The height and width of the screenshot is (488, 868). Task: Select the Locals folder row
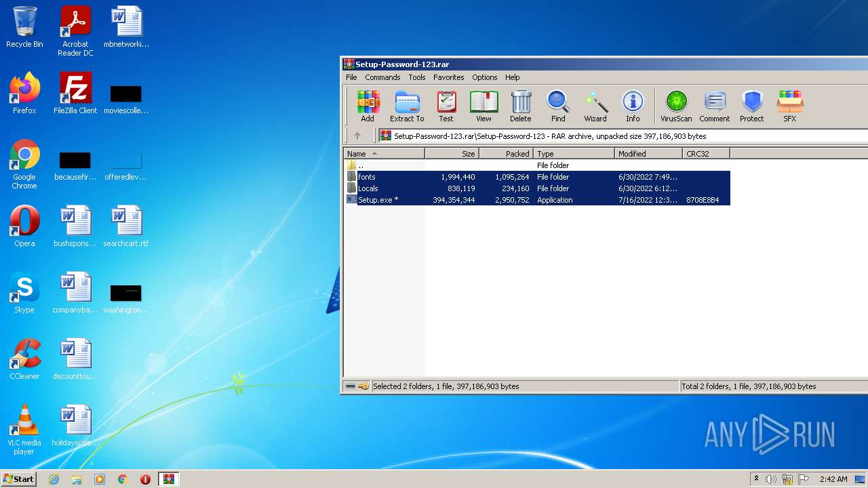537,188
